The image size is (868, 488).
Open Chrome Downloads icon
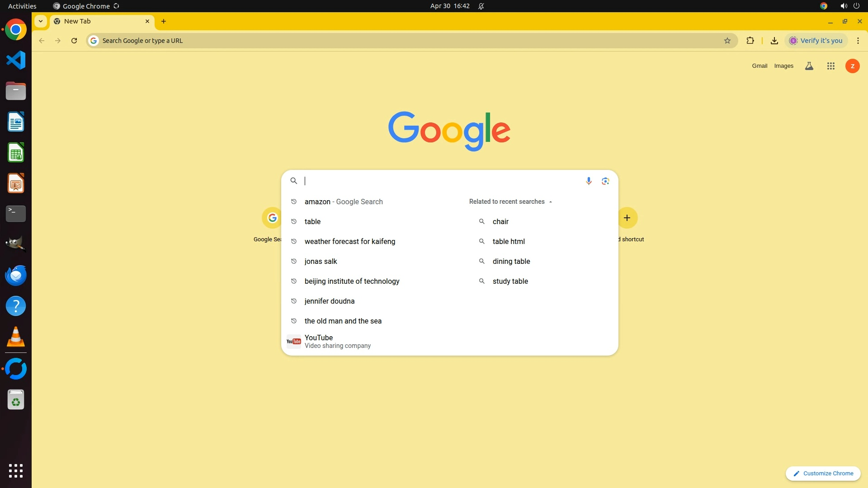click(x=774, y=41)
